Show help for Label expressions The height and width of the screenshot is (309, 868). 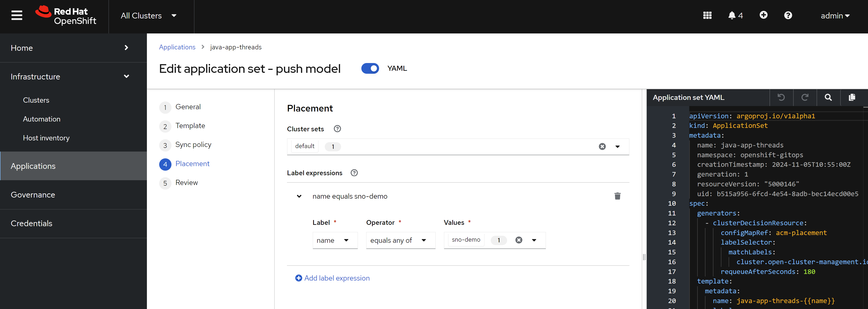[x=354, y=173]
